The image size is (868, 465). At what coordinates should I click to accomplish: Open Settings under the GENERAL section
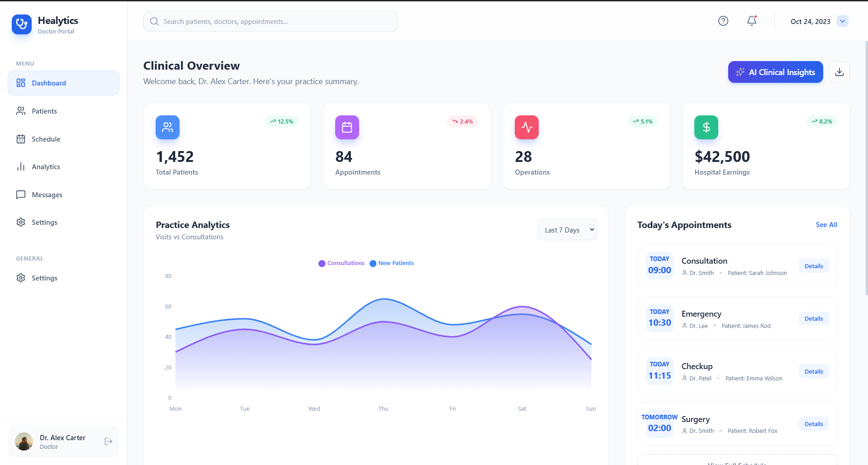63,278
